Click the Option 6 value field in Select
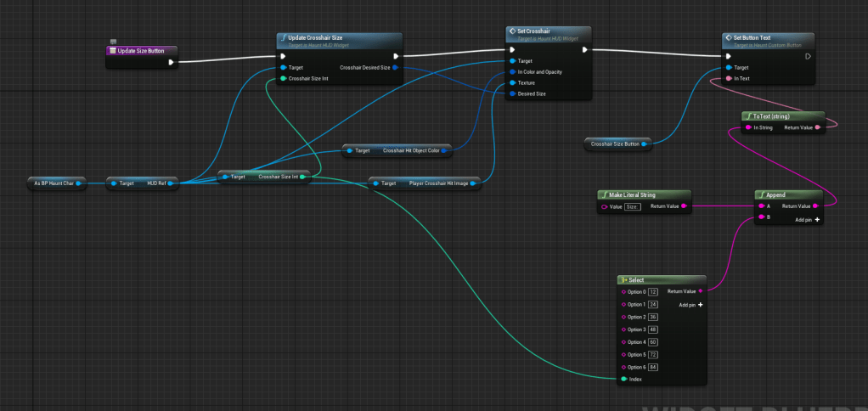The height and width of the screenshot is (411, 868). click(653, 367)
